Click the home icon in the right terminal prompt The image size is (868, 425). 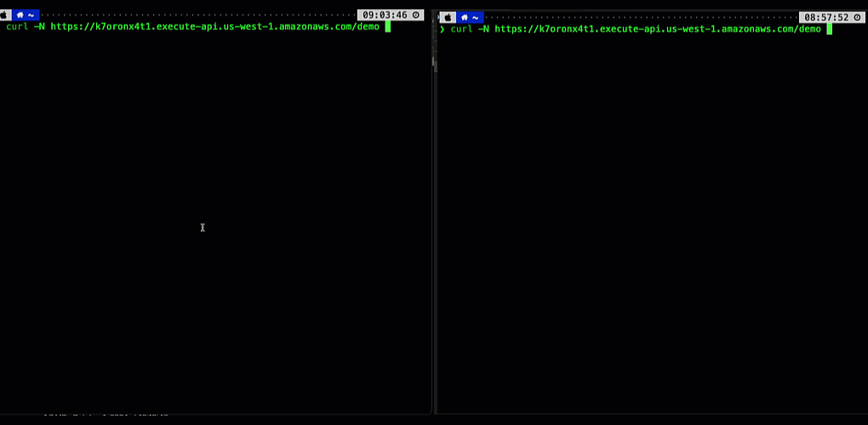tap(465, 18)
